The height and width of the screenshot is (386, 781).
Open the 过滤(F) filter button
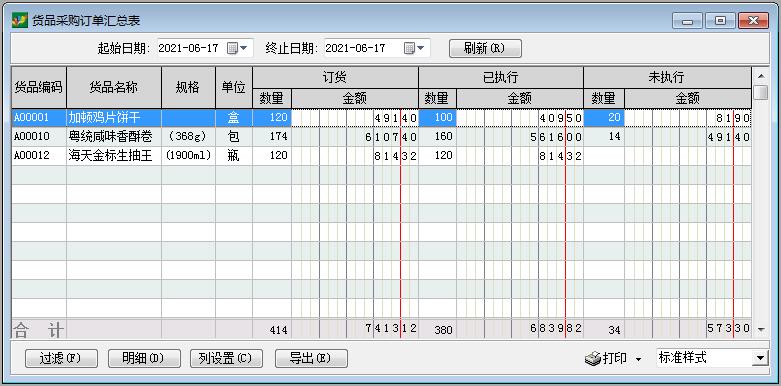click(x=61, y=359)
